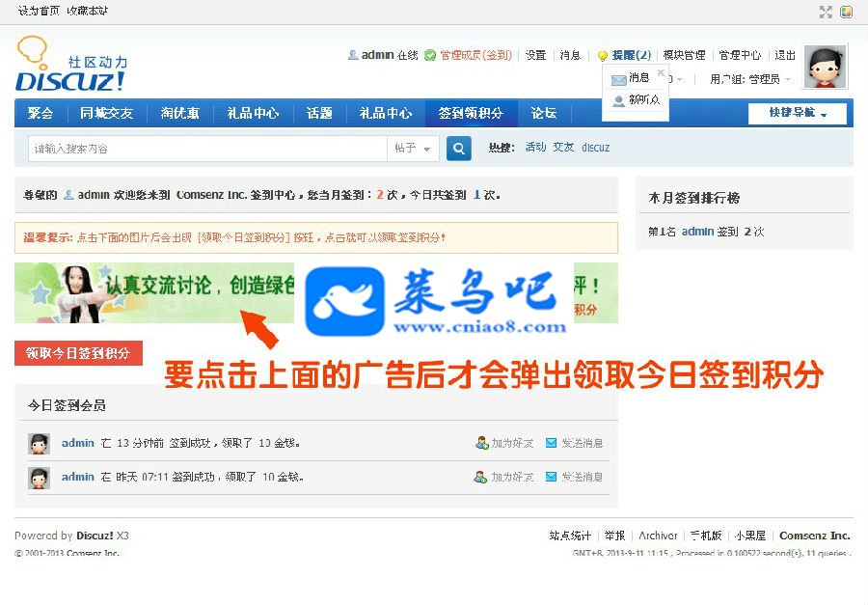Click the 退出 logout link

coord(785,55)
